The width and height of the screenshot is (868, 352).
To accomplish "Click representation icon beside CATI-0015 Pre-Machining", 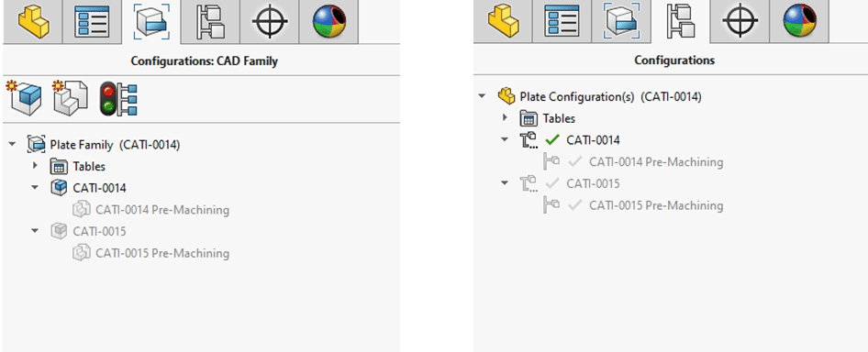I will [82, 253].
